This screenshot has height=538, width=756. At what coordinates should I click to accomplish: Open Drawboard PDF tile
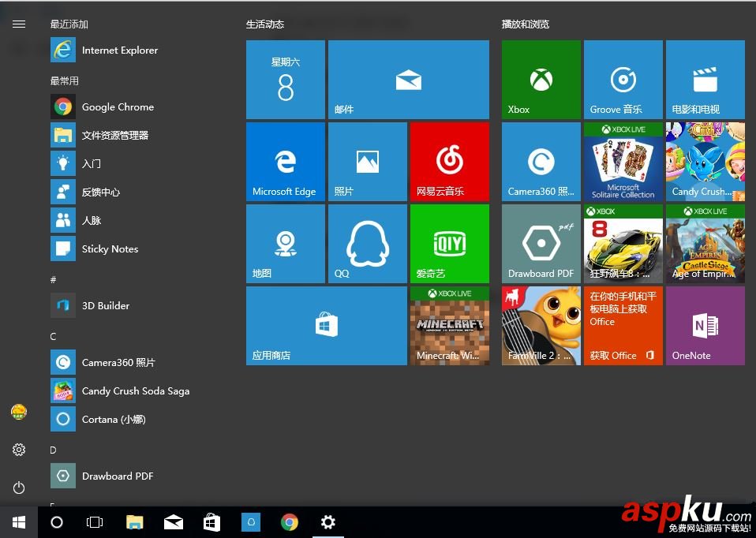tap(541, 244)
